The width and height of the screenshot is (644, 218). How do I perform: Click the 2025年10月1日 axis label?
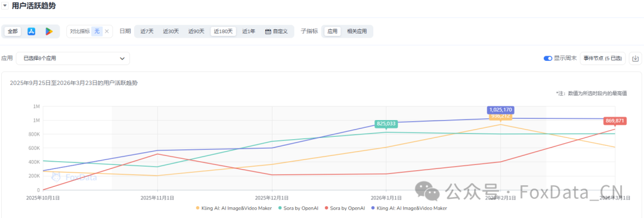tap(43, 198)
